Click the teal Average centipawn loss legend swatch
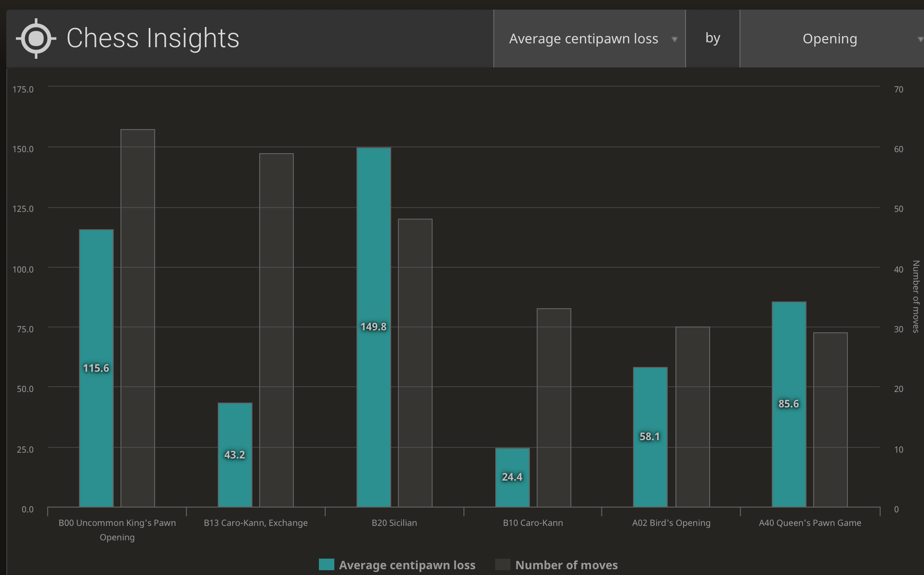Image resolution: width=924 pixels, height=575 pixels. [x=327, y=564]
